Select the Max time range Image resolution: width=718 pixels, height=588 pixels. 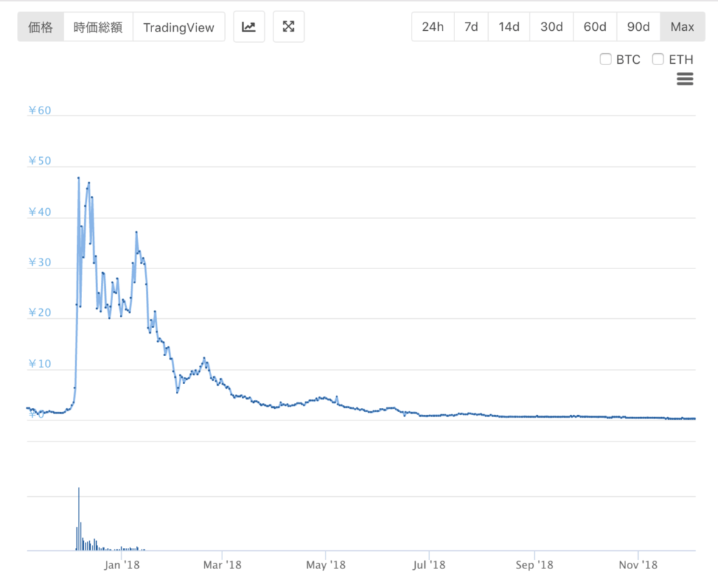[x=682, y=27]
